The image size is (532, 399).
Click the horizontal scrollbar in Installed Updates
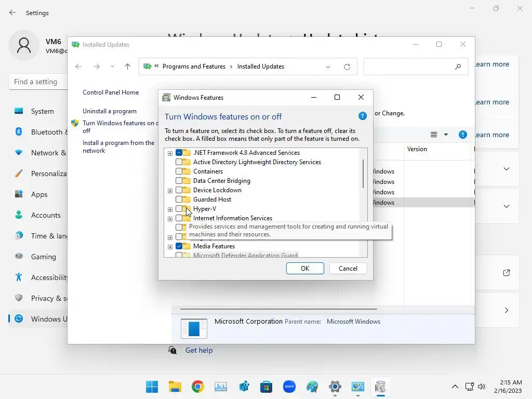click(x=278, y=309)
